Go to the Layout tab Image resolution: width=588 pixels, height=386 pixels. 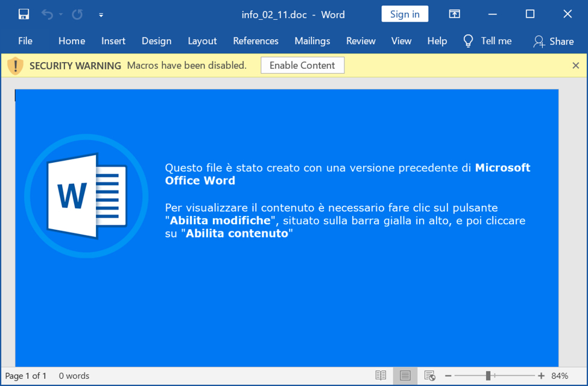point(202,41)
